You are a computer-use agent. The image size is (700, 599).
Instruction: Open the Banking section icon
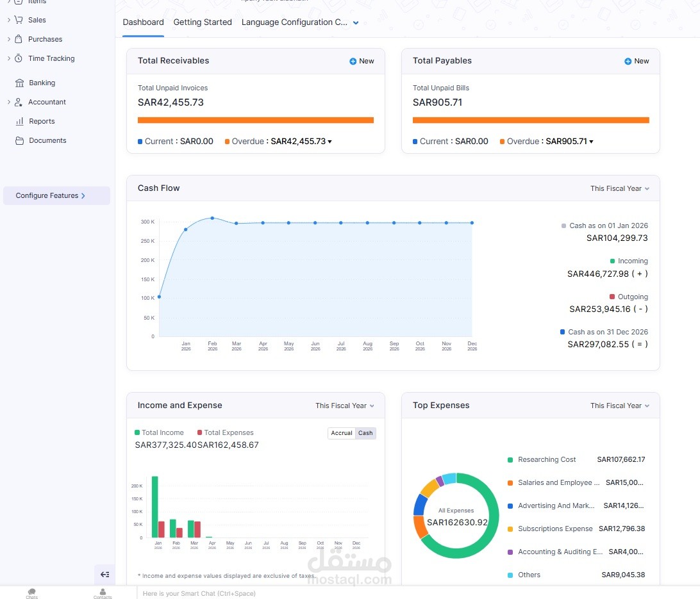pos(19,83)
